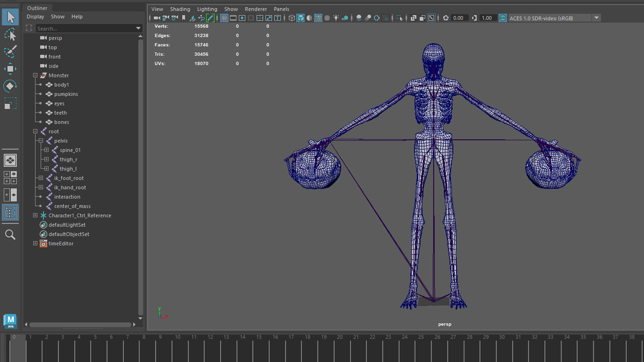Open the ACES view transform dropdown

(596, 18)
